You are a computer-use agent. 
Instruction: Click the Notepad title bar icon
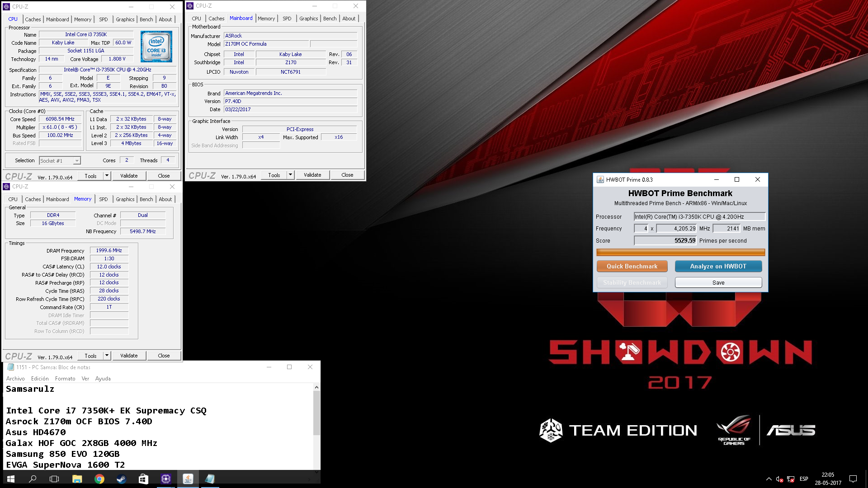(x=10, y=367)
